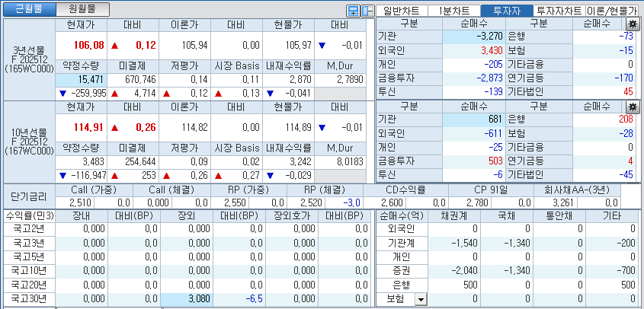The height and width of the screenshot is (309, 644).
Task: Open settings gear of upper investor table
Action: point(633,24)
